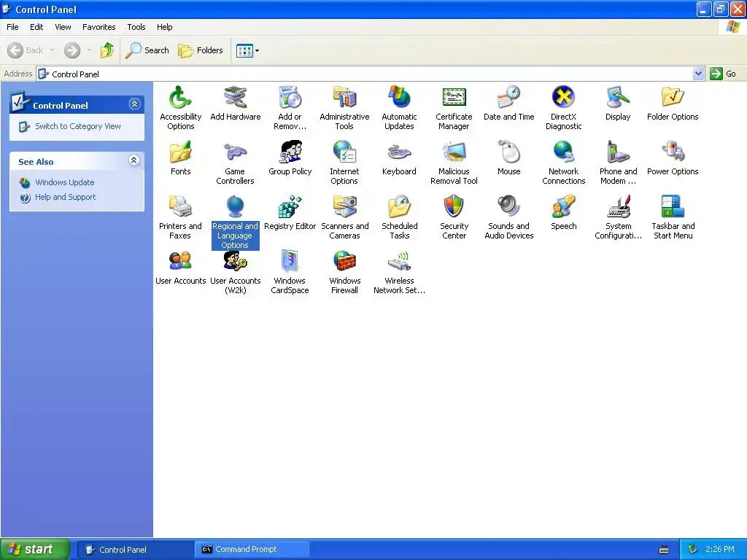Image resolution: width=747 pixels, height=560 pixels.
Task: Open Malicious Removal Tool icon
Action: tap(454, 163)
